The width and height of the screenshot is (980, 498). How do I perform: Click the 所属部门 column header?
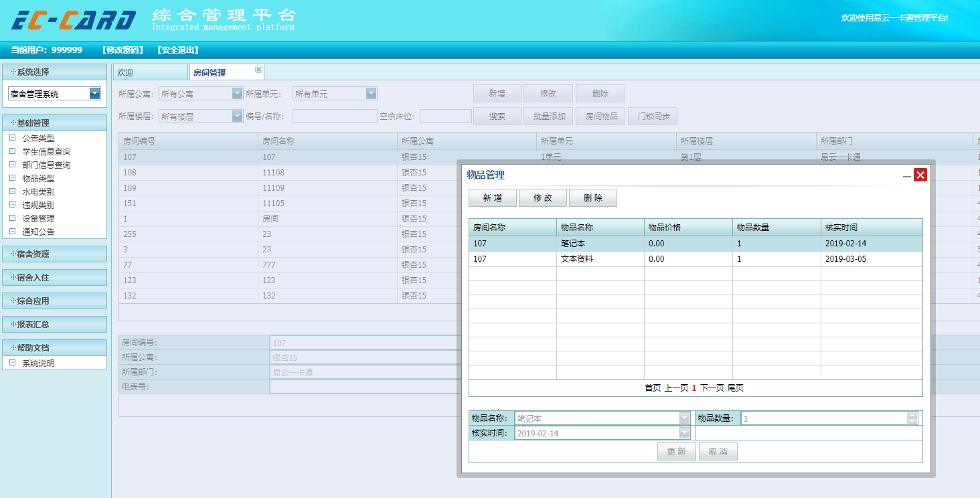894,141
